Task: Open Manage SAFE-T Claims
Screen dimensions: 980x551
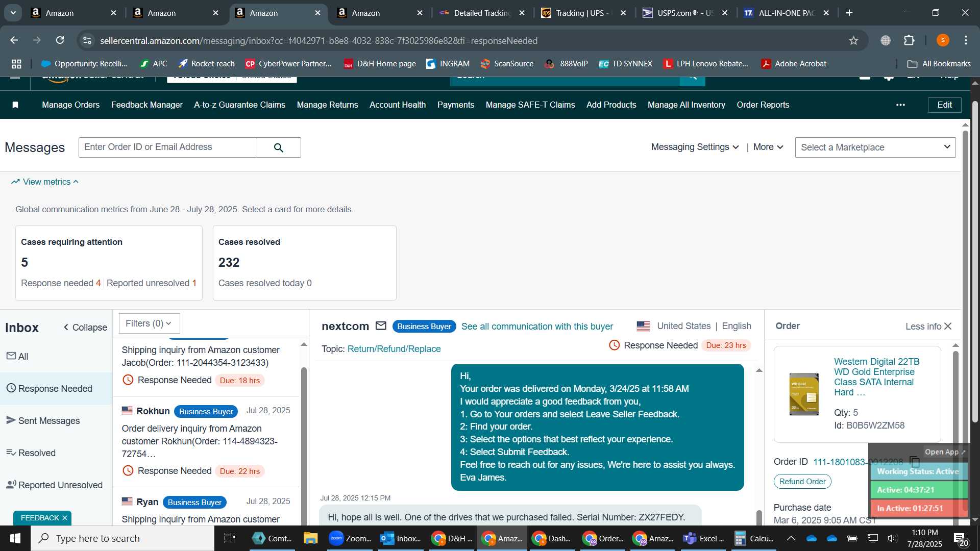Action: point(530,105)
